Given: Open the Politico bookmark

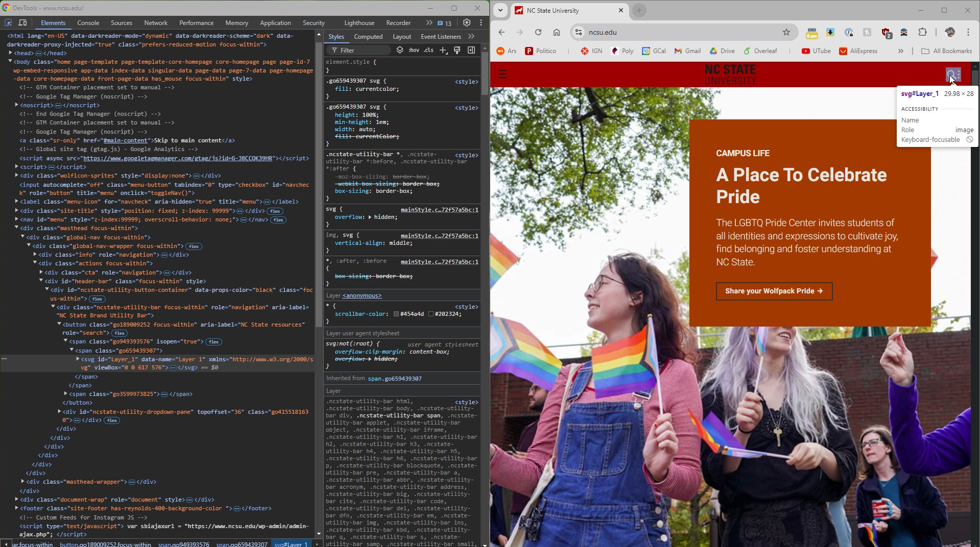Looking at the screenshot, I should click(540, 51).
